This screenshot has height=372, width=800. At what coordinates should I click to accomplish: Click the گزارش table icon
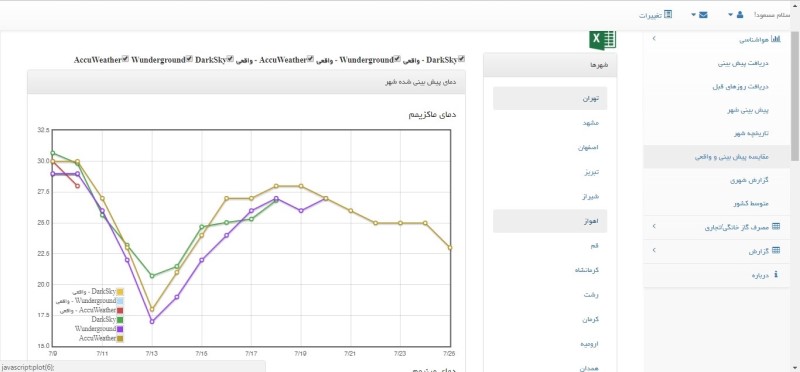(776, 250)
